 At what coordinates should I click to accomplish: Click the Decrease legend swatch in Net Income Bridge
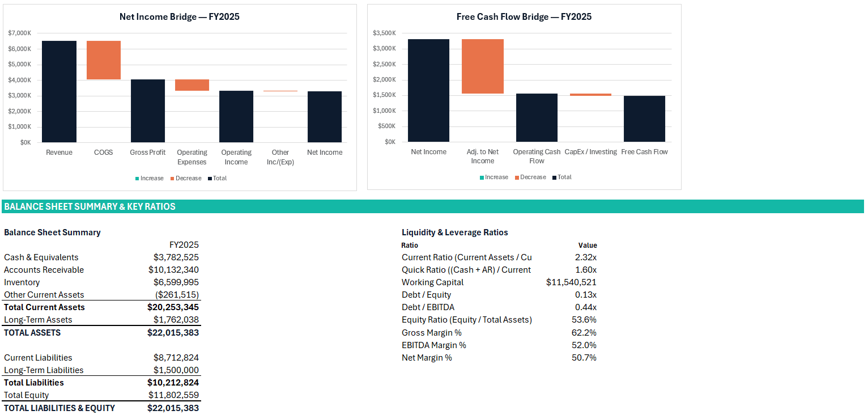[x=172, y=179]
